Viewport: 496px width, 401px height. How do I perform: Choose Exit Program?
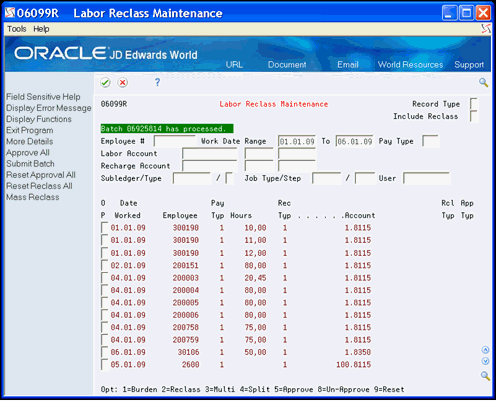coord(30,130)
